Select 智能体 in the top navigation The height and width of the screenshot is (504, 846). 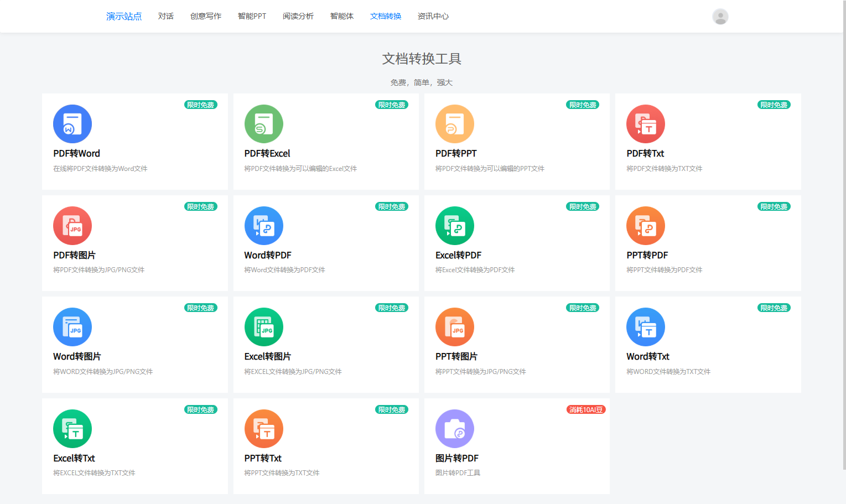click(x=342, y=16)
